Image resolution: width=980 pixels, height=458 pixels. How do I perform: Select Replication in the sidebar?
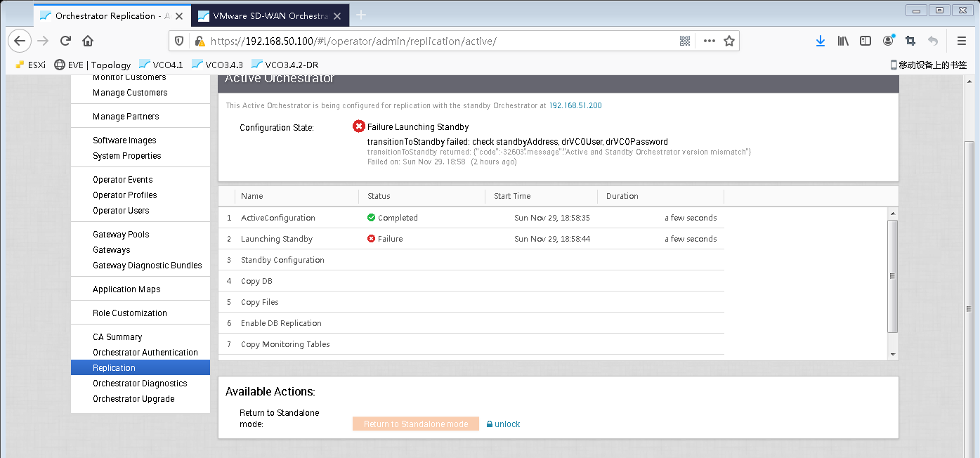[141, 368]
